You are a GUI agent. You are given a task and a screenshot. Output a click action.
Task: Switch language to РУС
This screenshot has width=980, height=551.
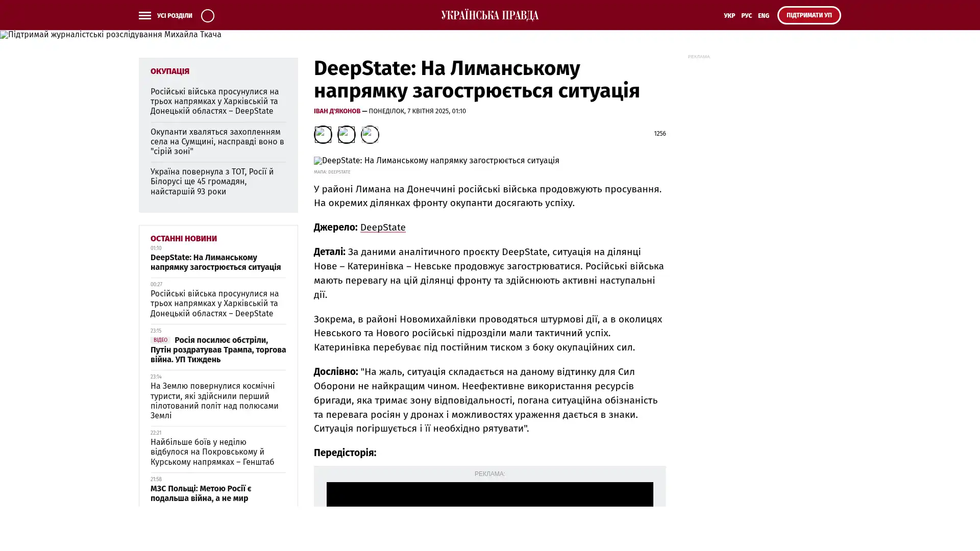[x=746, y=16]
